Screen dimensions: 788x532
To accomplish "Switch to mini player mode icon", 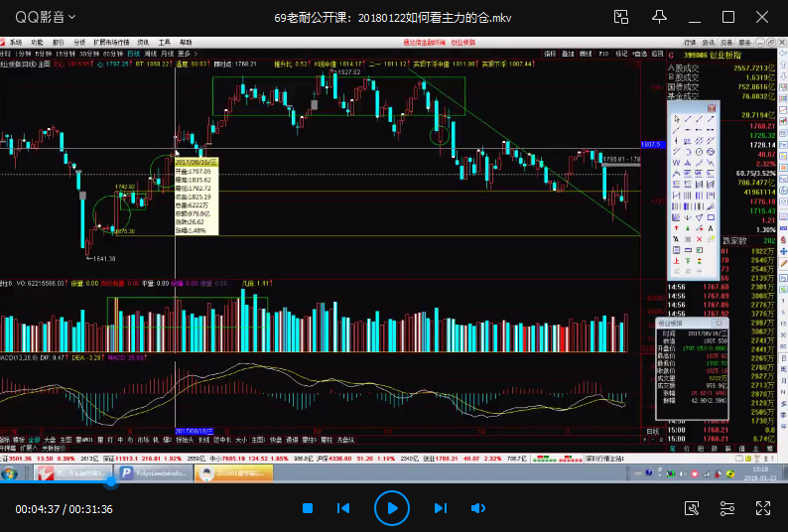I will [621, 17].
